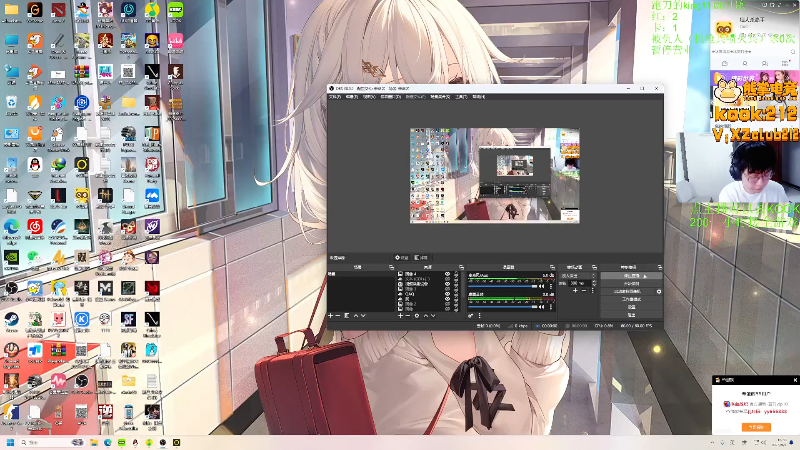The image size is (800, 450).
Task: Open the Microsoft Edge shortcut on the desktop
Action: (x=11, y=226)
